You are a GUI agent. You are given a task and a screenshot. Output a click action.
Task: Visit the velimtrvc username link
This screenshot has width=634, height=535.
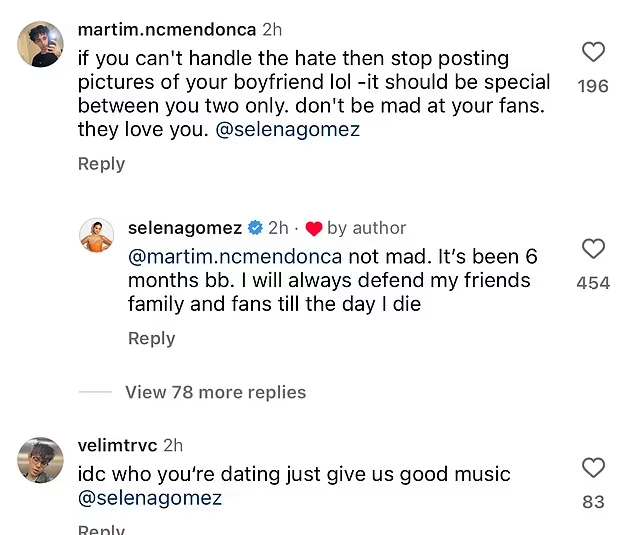(116, 445)
